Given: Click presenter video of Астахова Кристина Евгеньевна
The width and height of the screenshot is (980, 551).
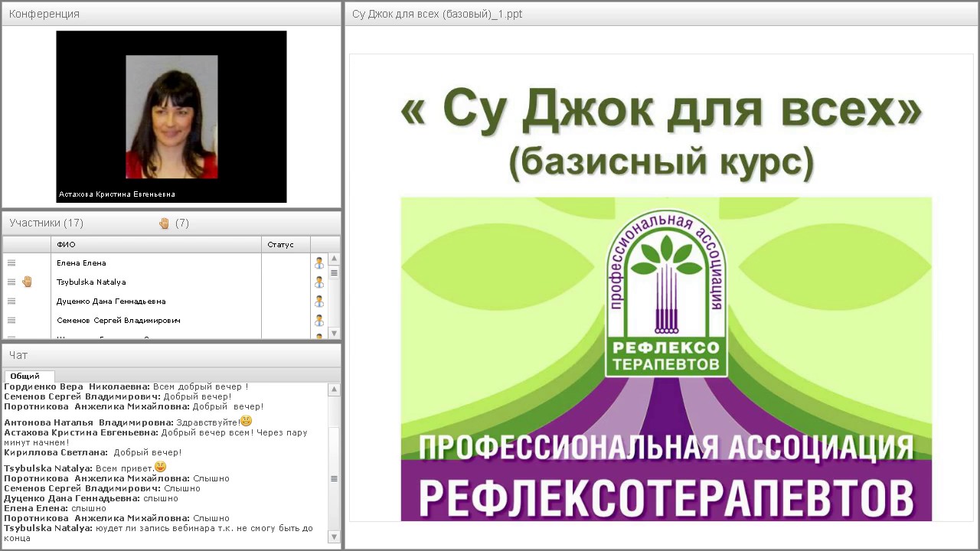Looking at the screenshot, I should [x=171, y=116].
